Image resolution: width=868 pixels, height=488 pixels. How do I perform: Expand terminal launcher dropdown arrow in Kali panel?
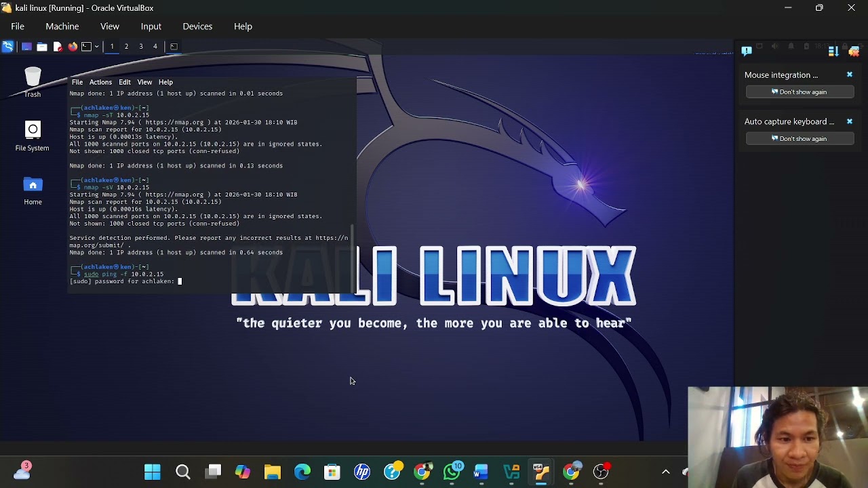[96, 46]
